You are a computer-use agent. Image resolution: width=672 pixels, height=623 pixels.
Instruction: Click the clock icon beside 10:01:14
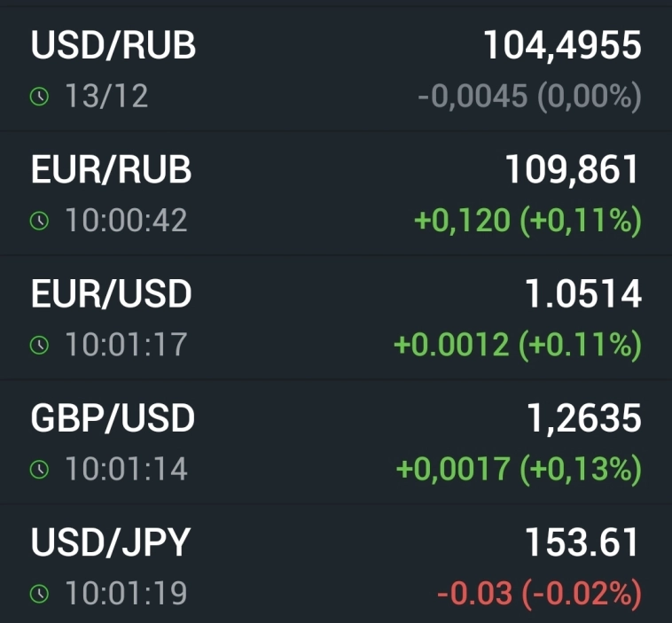(x=39, y=470)
